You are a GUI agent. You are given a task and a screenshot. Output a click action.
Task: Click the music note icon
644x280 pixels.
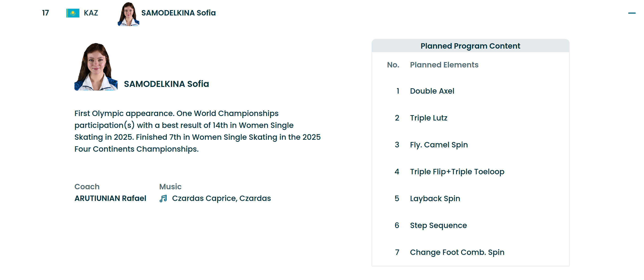coord(163,198)
